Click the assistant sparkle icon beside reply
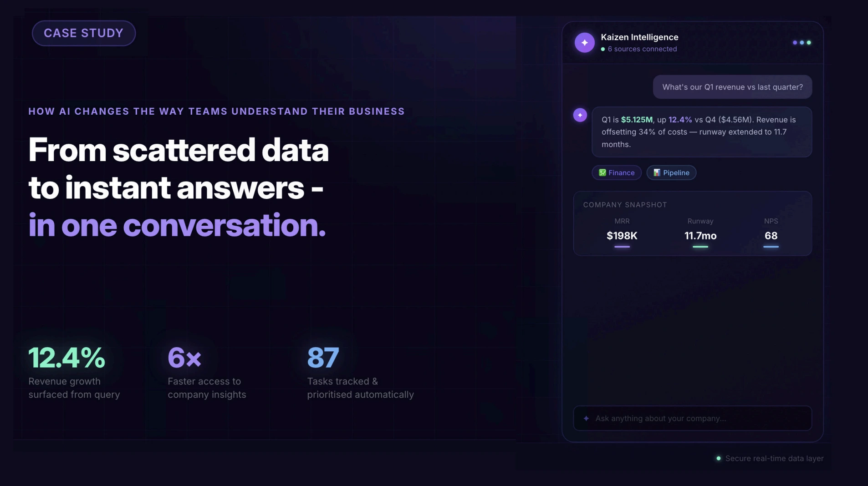The image size is (868, 486). coord(580,115)
